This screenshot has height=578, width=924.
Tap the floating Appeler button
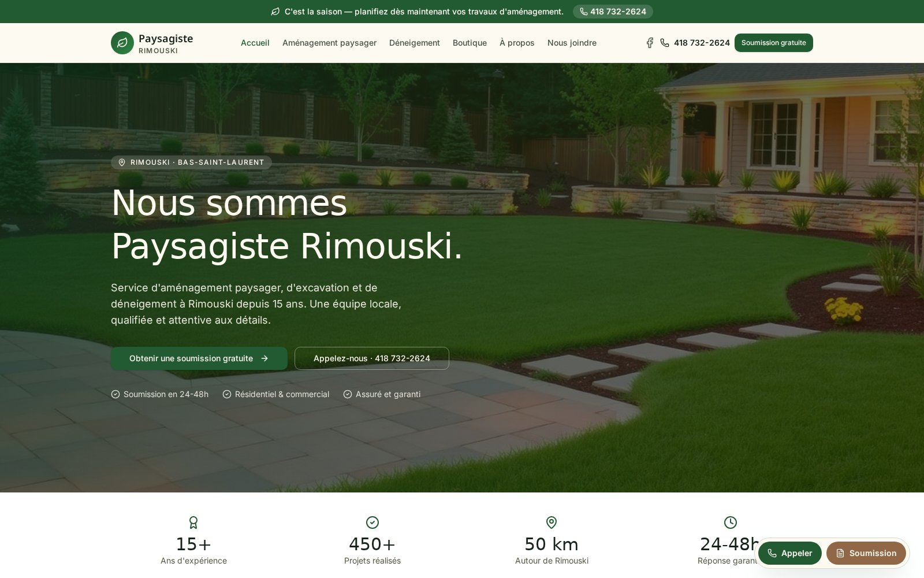click(x=790, y=553)
